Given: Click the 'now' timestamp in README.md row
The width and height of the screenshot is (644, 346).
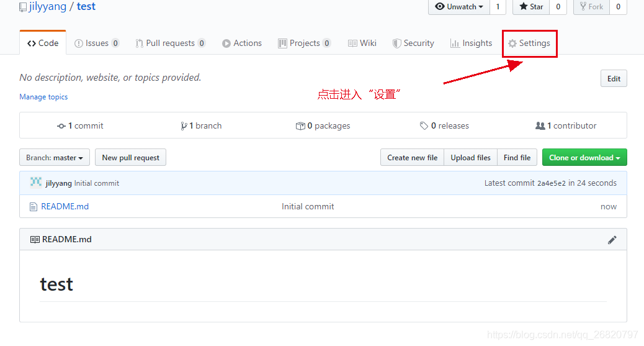Looking at the screenshot, I should pyautogui.click(x=608, y=206).
